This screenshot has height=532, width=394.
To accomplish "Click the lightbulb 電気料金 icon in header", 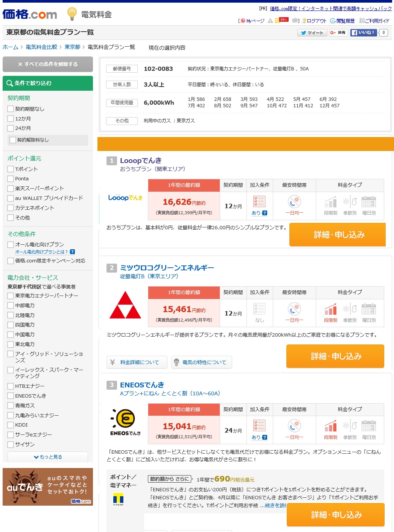I will (x=72, y=14).
